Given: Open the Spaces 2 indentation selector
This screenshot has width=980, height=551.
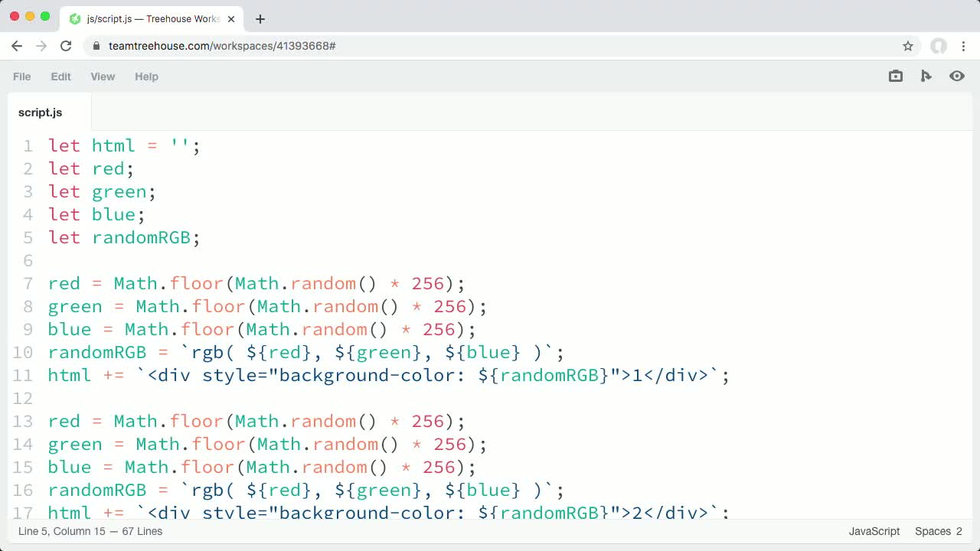Looking at the screenshot, I should [x=937, y=531].
